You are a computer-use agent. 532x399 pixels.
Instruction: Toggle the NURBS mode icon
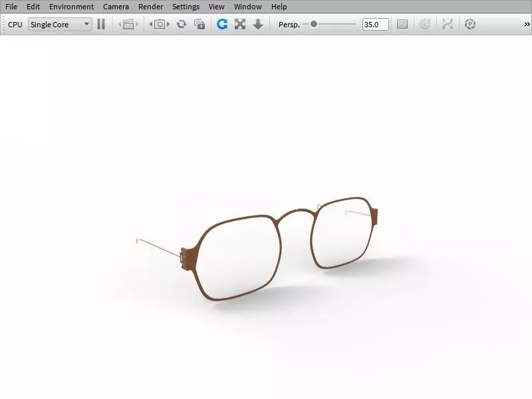point(448,24)
